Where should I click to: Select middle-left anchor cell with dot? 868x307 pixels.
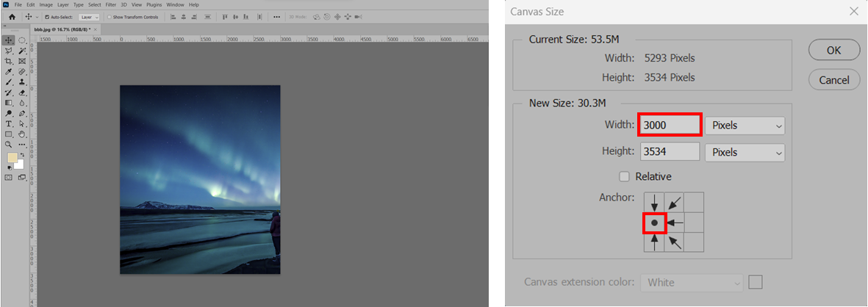click(x=654, y=223)
